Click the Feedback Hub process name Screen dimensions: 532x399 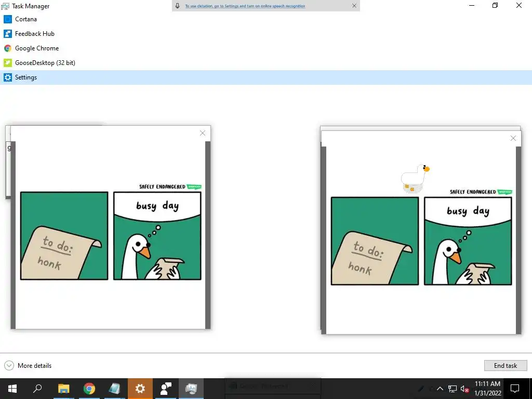click(x=35, y=34)
